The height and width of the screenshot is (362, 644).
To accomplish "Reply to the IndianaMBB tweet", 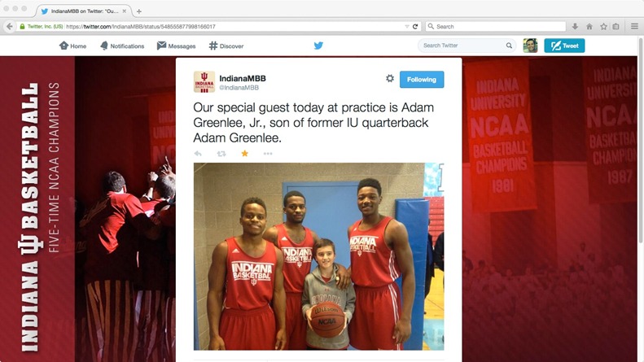I will 198,154.
